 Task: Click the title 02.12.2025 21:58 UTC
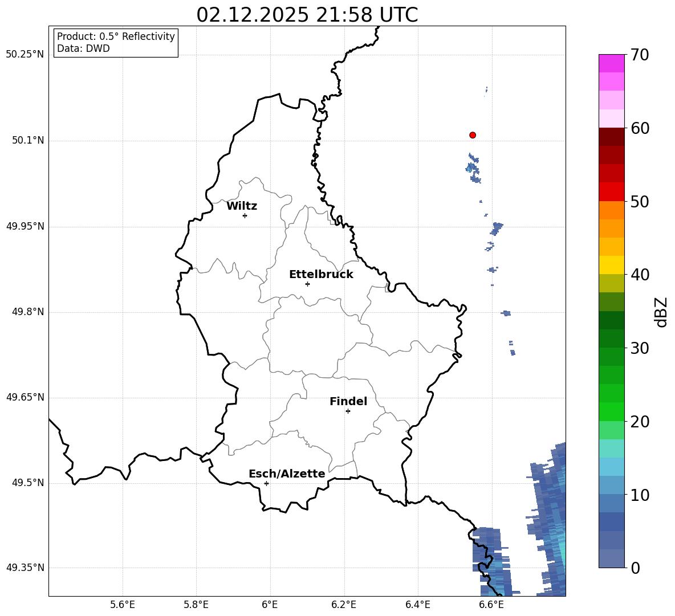coord(307,15)
